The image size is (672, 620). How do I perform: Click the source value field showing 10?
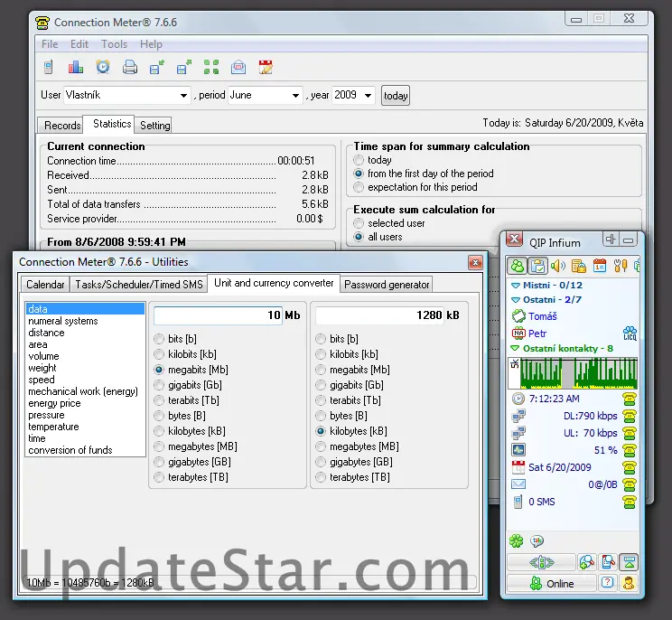pyautogui.click(x=218, y=315)
